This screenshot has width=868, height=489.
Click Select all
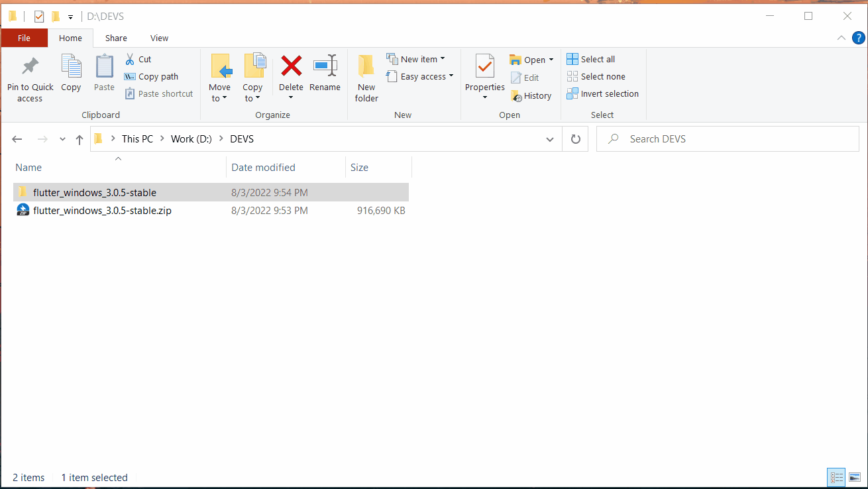(x=591, y=59)
